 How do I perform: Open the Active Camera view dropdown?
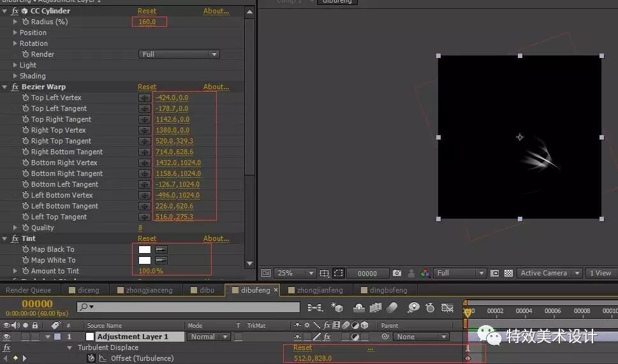pos(549,273)
